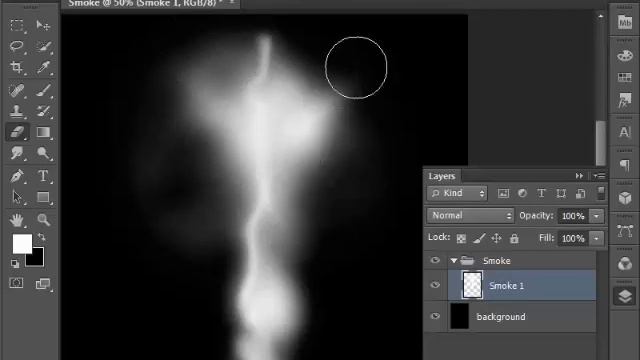Screen dimensions: 640x360
Task: Click the Fill value field
Action: pos(573,238)
